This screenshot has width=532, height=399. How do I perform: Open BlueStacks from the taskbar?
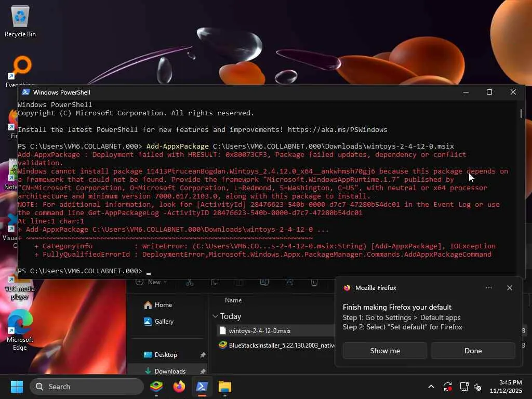[x=156, y=387]
